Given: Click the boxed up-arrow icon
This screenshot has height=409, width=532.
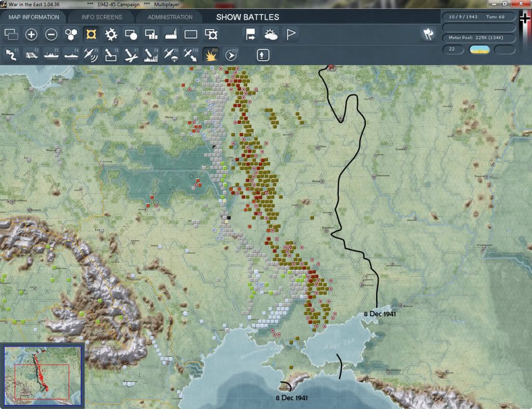Looking at the screenshot, I should (x=263, y=55).
